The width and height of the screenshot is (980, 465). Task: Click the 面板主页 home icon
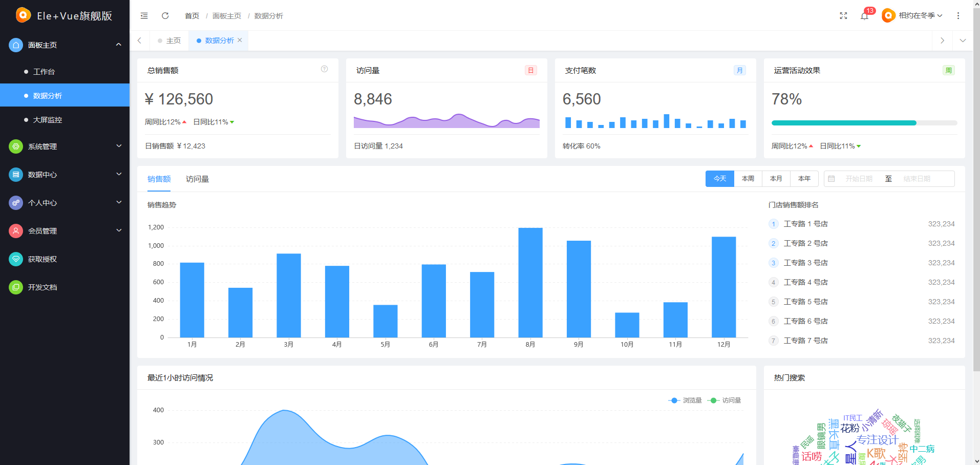pyautogui.click(x=16, y=45)
